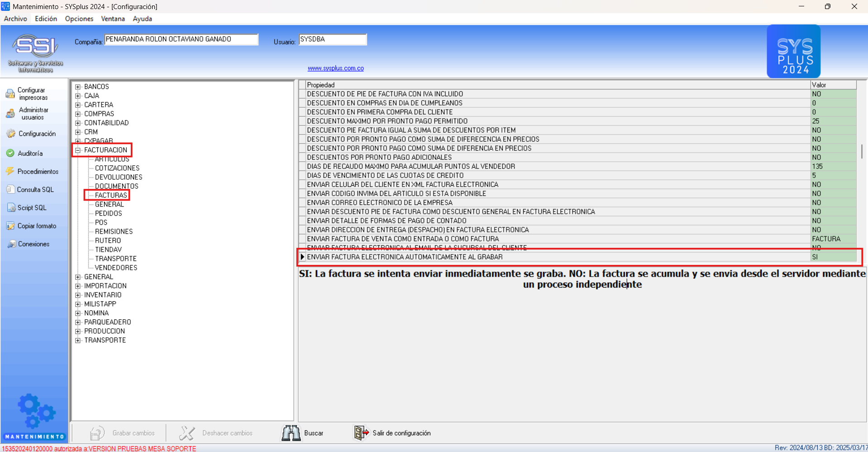The height and width of the screenshot is (452, 868).
Task: Collapse the FACTURACION tree node
Action: coord(78,150)
